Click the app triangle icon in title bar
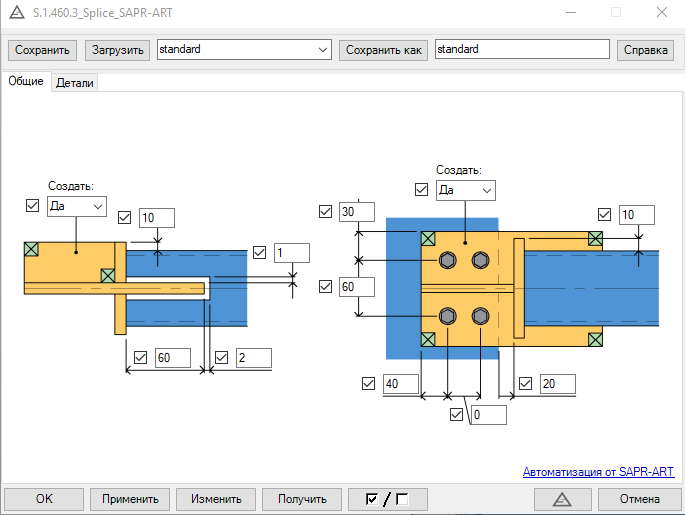The height and width of the screenshot is (515, 685). (14, 13)
